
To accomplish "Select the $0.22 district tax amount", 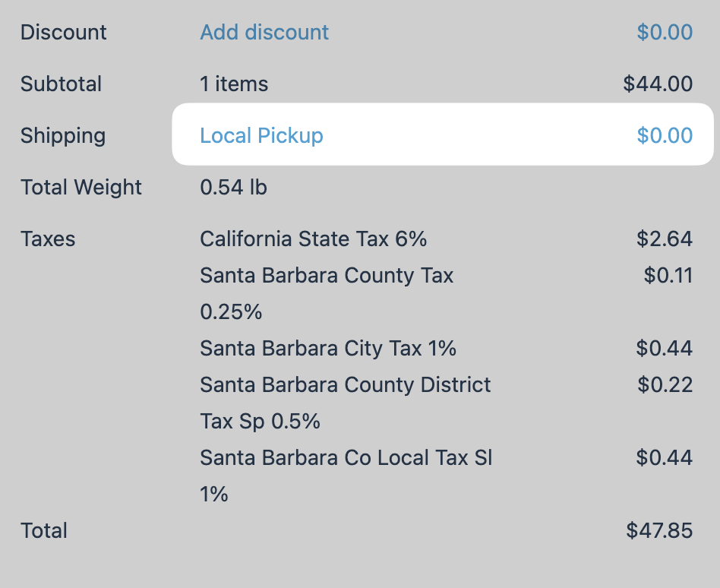I will (665, 384).
